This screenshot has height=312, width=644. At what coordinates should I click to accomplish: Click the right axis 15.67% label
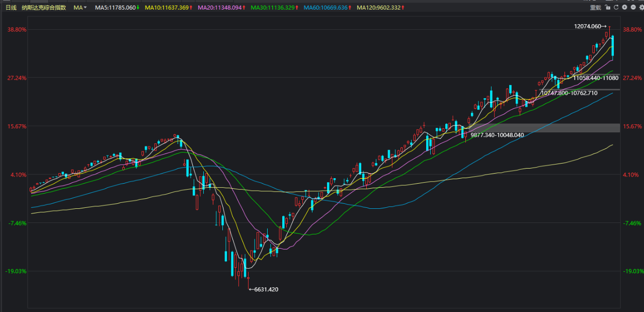coord(632,126)
